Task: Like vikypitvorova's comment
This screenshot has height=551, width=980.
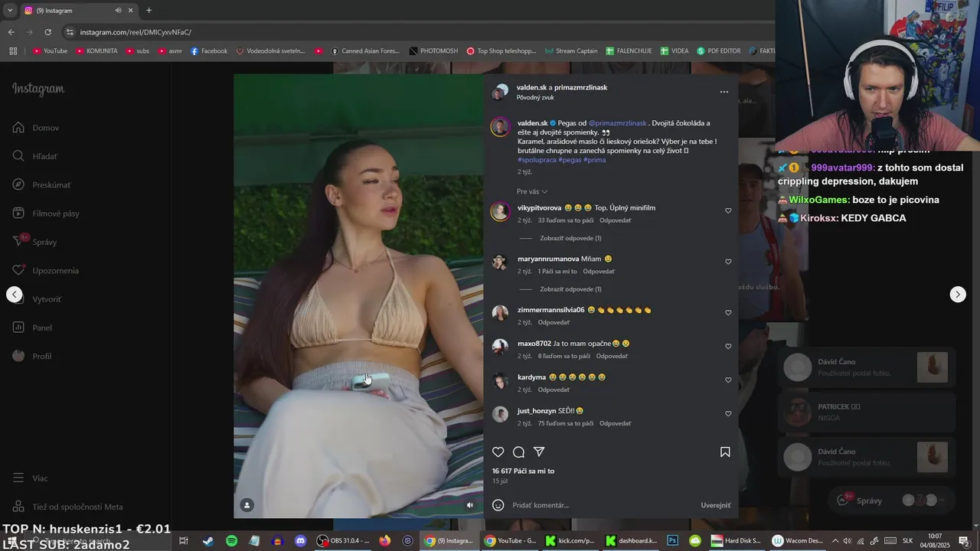Action: point(728,211)
